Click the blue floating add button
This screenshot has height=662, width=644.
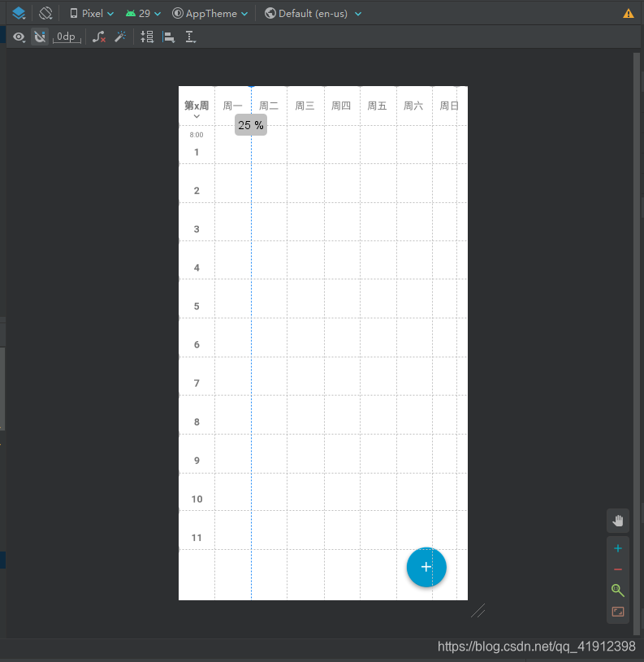coord(426,567)
